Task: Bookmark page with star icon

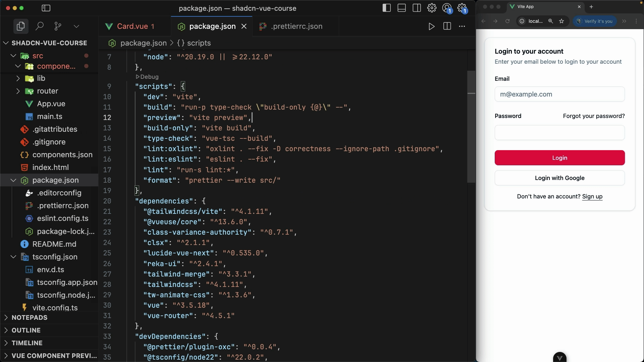Action: tap(561, 21)
